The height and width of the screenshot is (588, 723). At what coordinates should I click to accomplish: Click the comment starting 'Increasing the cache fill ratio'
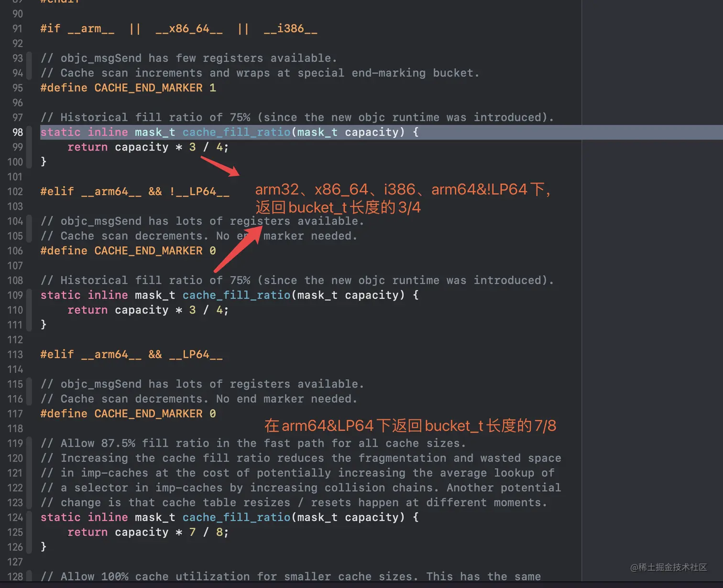coord(301,458)
